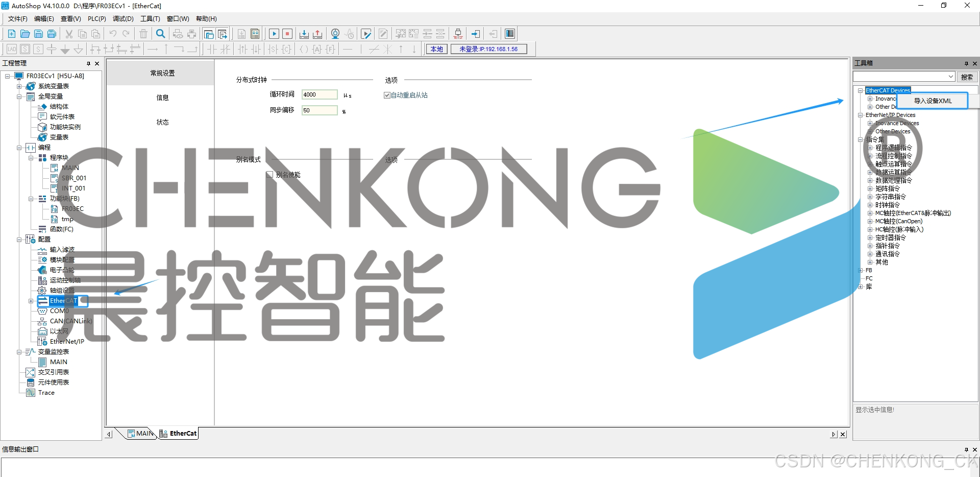
Task: Select the 交叉引用表 tree item
Action: pos(53,372)
